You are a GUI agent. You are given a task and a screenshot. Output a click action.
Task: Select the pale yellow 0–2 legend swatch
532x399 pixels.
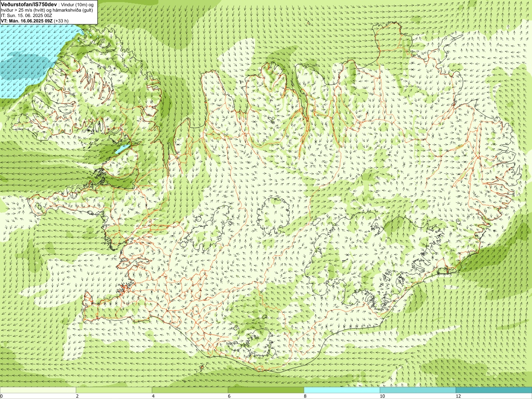38,390
